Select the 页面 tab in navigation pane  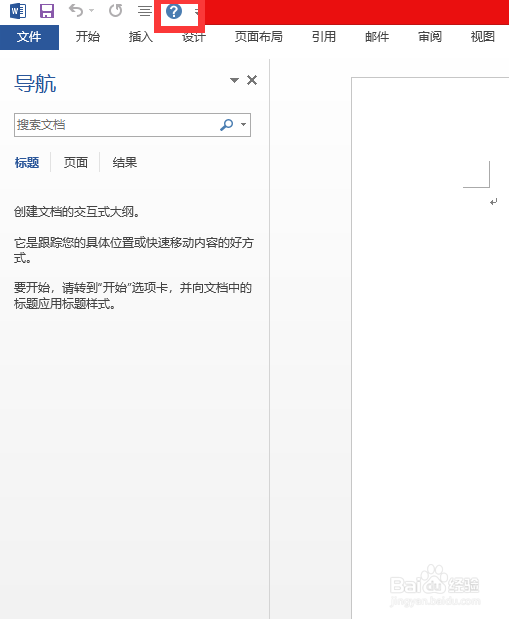75,163
